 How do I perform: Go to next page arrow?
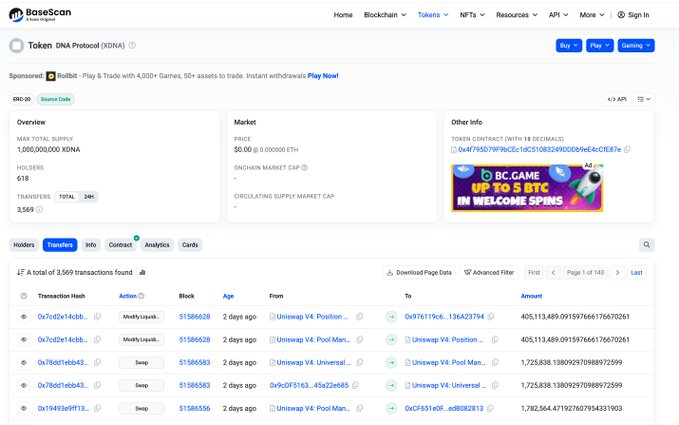tap(618, 273)
